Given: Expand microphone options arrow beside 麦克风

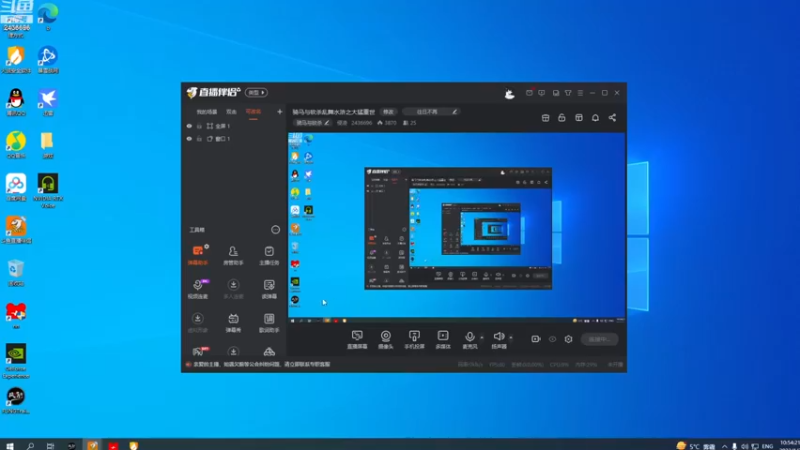Looking at the screenshot, I should click(482, 337).
